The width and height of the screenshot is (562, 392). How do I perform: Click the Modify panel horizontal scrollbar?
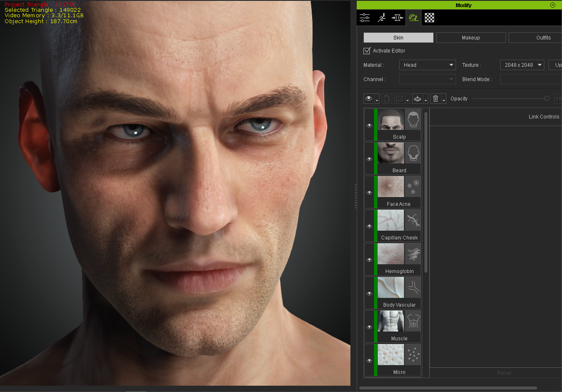coord(448,388)
